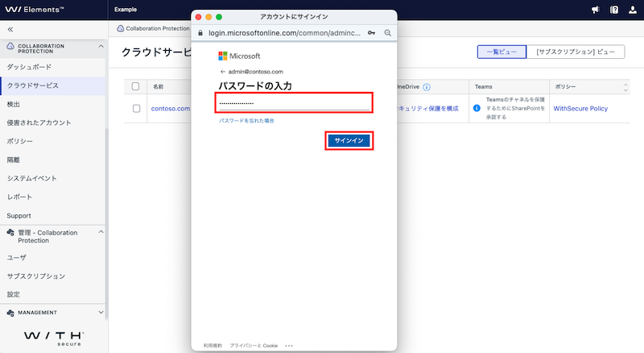Open 隔離 in sidebar
This screenshot has height=353, width=644.
click(52, 160)
